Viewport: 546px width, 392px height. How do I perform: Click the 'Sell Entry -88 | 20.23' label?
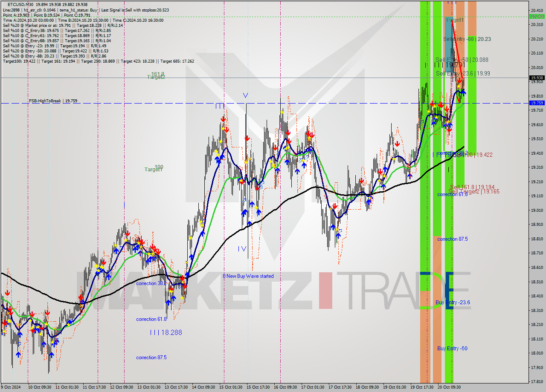click(467, 39)
